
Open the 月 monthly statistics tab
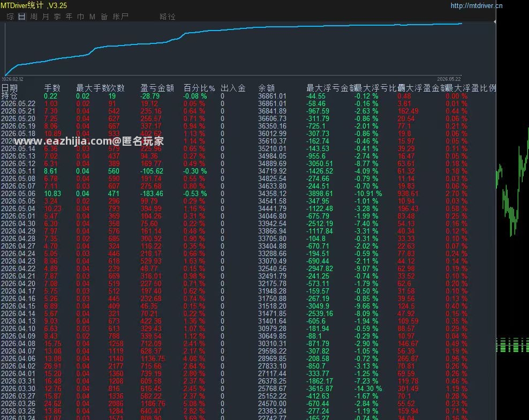(x=46, y=17)
